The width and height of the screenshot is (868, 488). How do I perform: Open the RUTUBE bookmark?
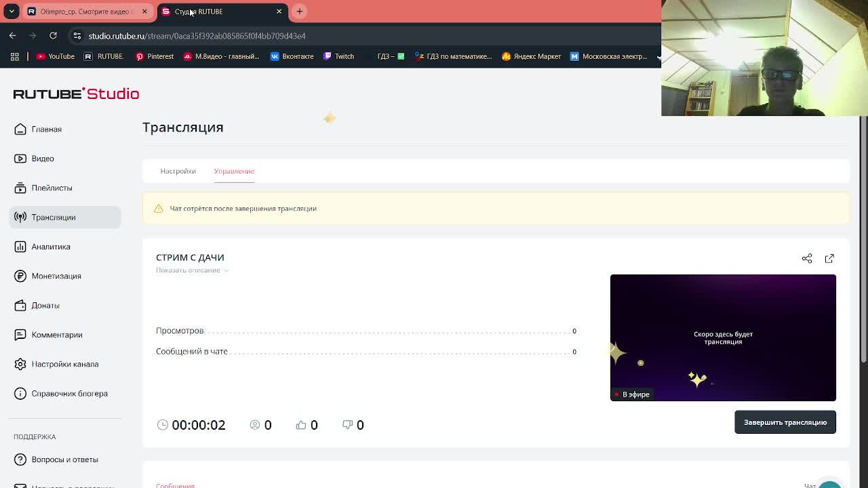click(x=103, y=56)
